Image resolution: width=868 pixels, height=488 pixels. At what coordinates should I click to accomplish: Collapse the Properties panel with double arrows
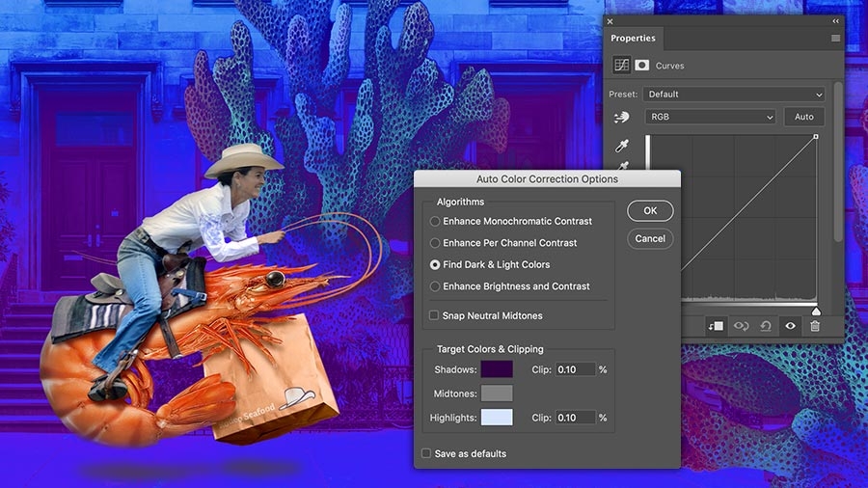pyautogui.click(x=835, y=21)
